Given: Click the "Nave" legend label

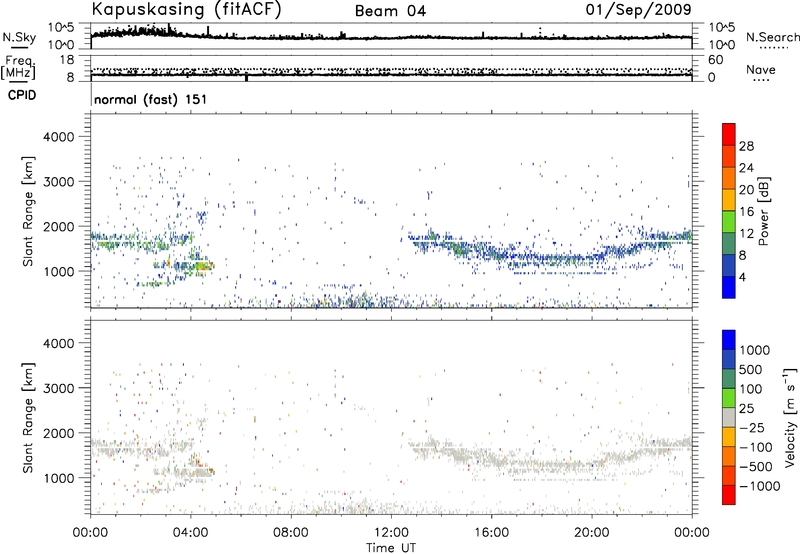Looking at the screenshot, I should coord(761,69).
